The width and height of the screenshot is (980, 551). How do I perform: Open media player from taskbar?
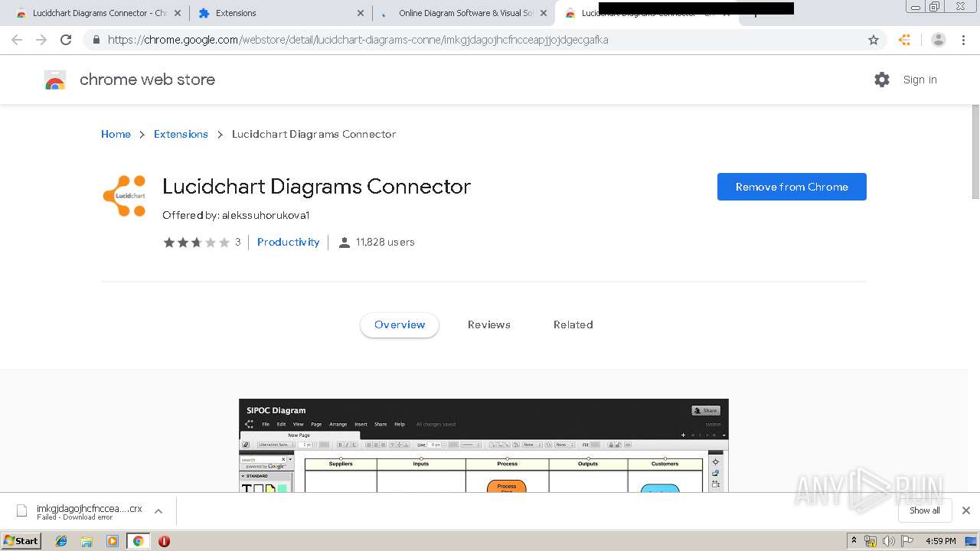click(x=113, y=541)
